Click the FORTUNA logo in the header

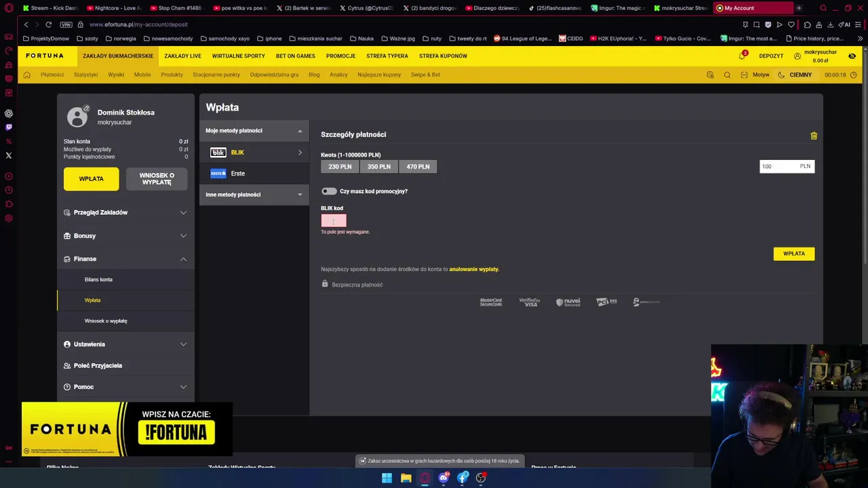click(x=45, y=56)
